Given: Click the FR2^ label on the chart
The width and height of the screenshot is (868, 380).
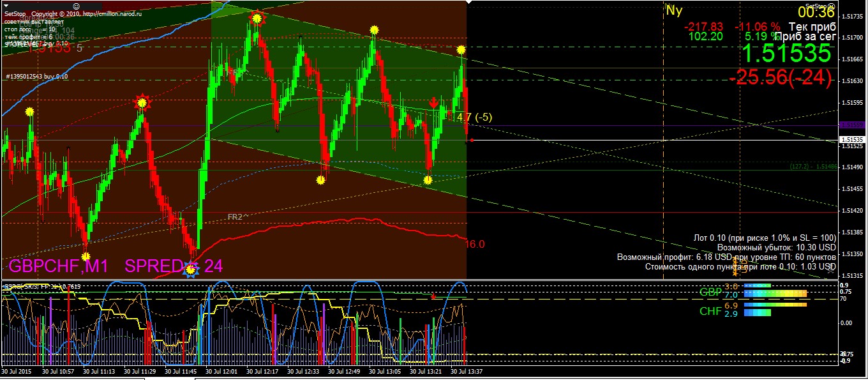Looking at the screenshot, I should click(238, 217).
